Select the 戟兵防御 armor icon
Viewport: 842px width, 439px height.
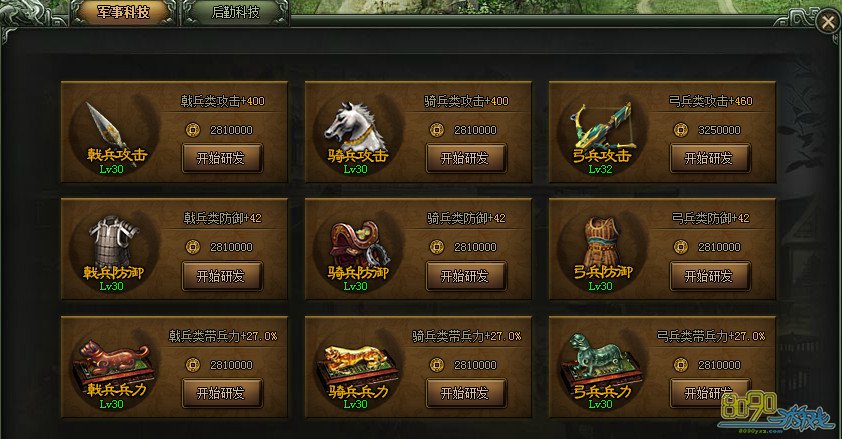point(113,252)
